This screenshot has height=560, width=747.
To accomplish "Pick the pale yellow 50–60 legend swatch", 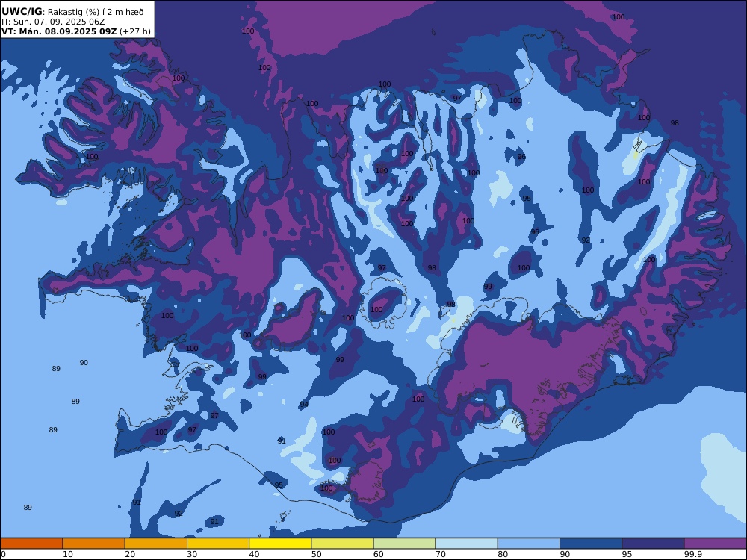I will 342,544.
